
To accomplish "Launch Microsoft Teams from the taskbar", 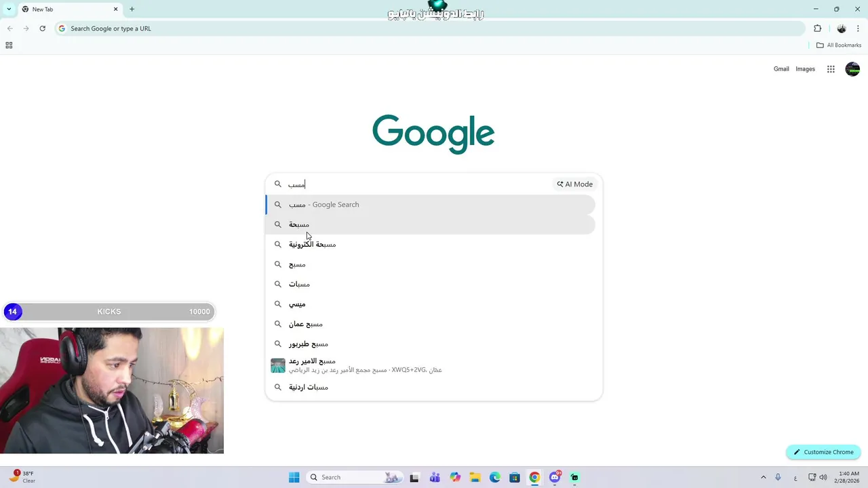I will (x=435, y=477).
